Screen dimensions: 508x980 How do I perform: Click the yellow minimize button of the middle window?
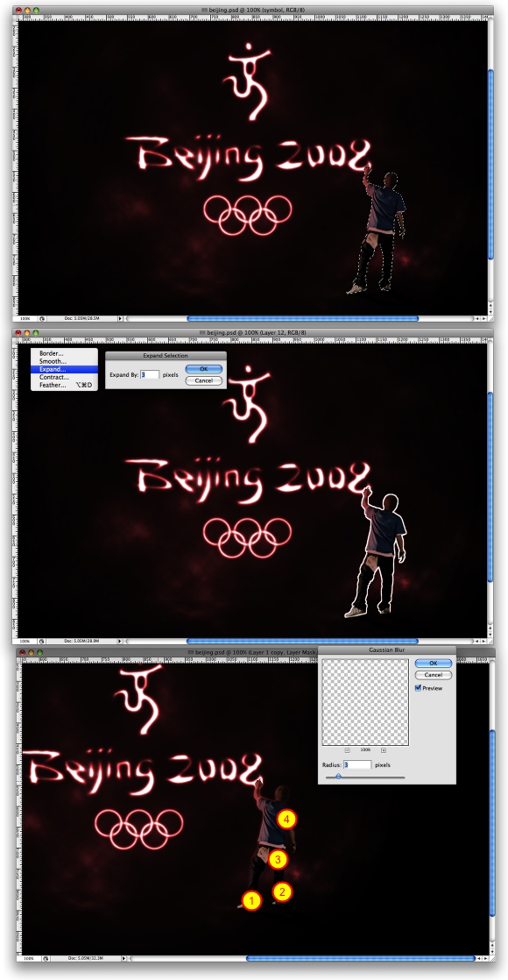27,333
